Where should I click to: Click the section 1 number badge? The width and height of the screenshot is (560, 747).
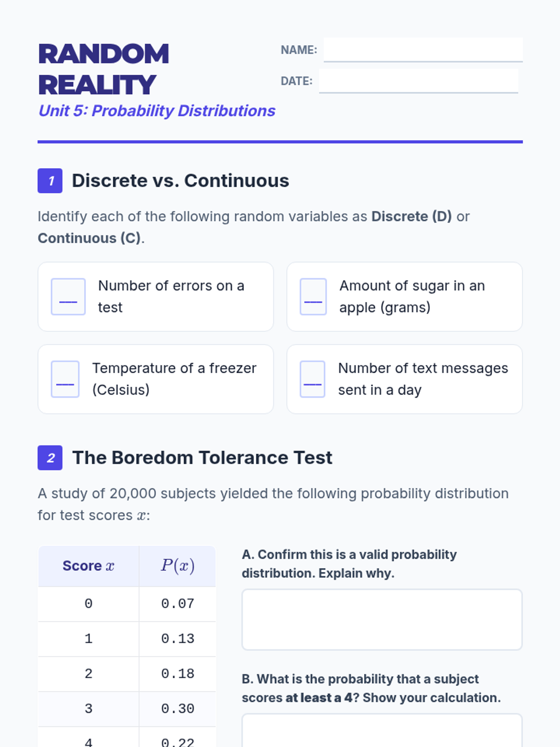click(x=50, y=181)
